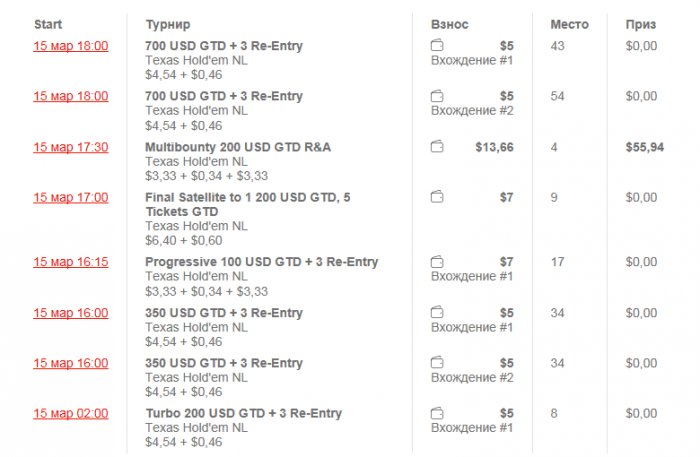Click wallet icon in Progressive 100 USD row
This screenshot has height=457, width=700.
[436, 262]
